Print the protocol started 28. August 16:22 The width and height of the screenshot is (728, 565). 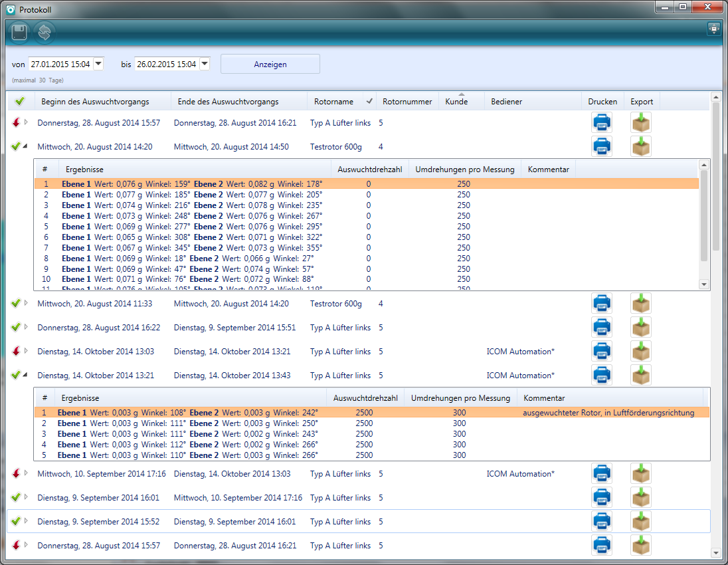coord(602,328)
